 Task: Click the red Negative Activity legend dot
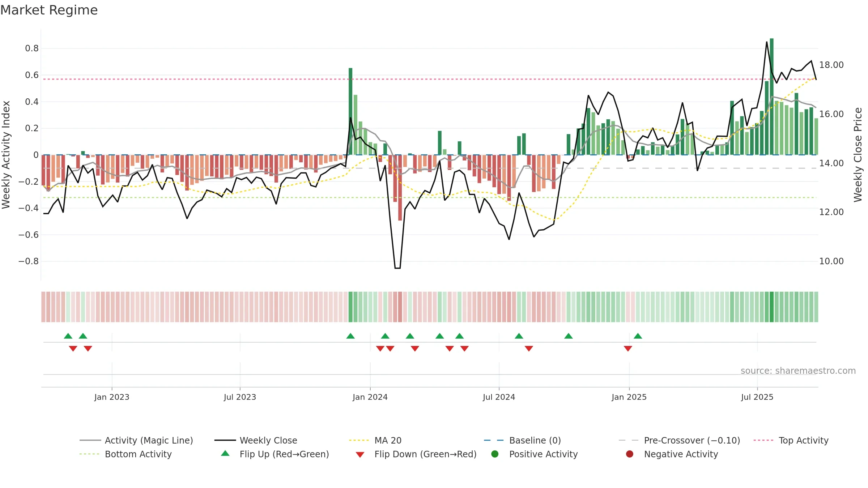[x=630, y=454]
